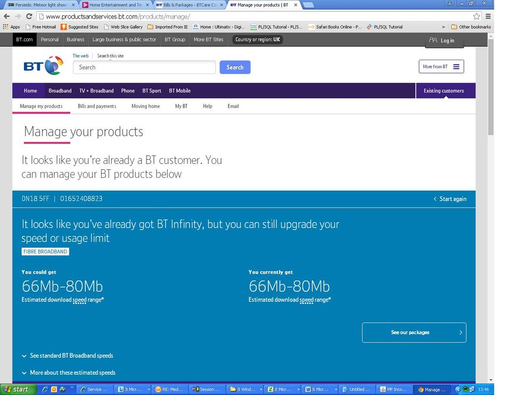Expand More BT Sites

pyautogui.click(x=208, y=39)
